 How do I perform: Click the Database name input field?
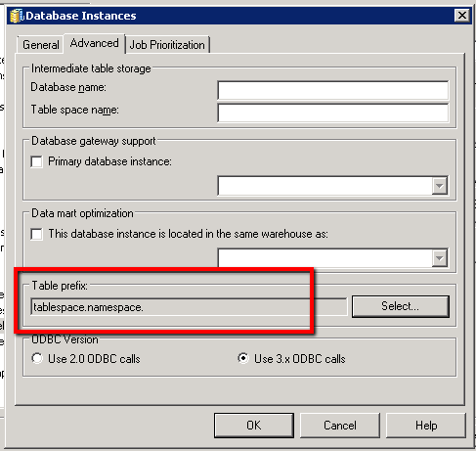[333, 90]
